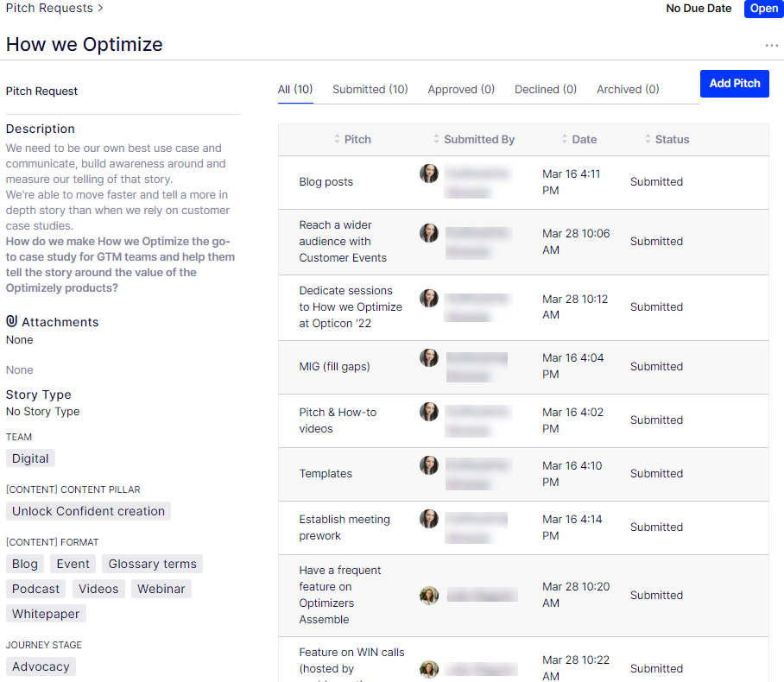Switch to the Approved (0) tab

pyautogui.click(x=461, y=90)
